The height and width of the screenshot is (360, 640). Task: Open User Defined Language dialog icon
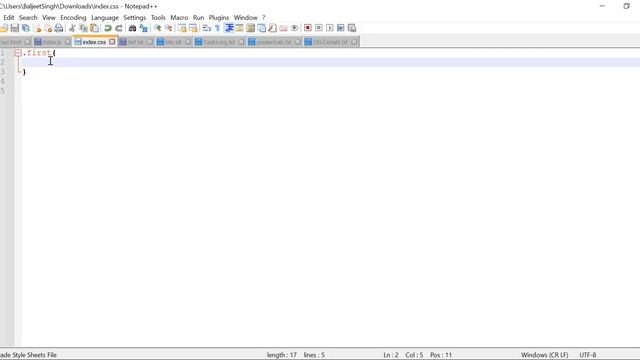(x=239, y=28)
